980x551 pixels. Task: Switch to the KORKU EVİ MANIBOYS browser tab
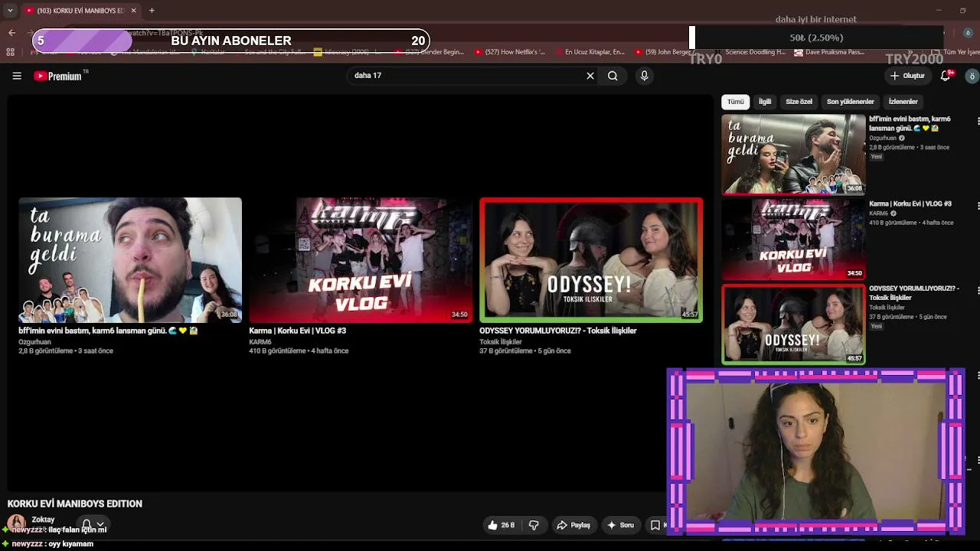tap(80, 11)
